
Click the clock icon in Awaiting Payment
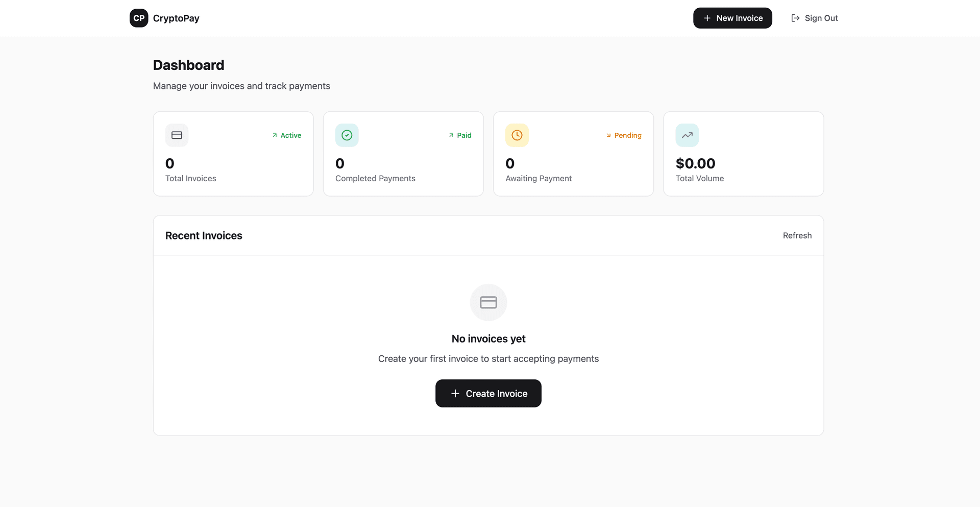pos(517,135)
